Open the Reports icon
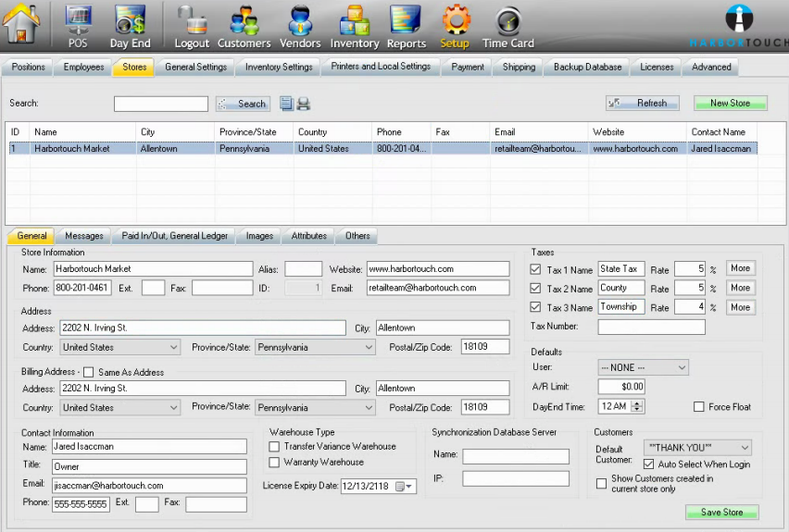 [406, 22]
